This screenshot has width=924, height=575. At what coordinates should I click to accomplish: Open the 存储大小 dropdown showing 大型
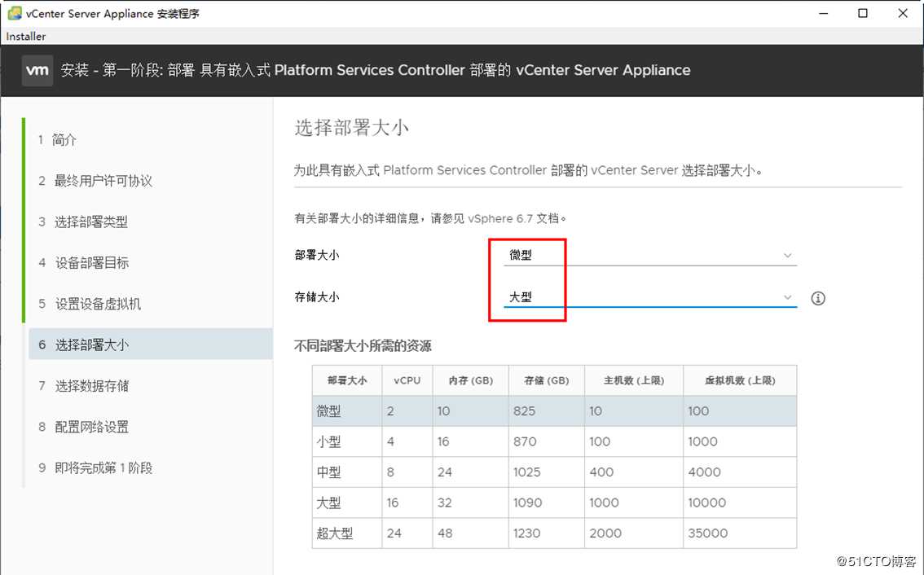(650, 297)
